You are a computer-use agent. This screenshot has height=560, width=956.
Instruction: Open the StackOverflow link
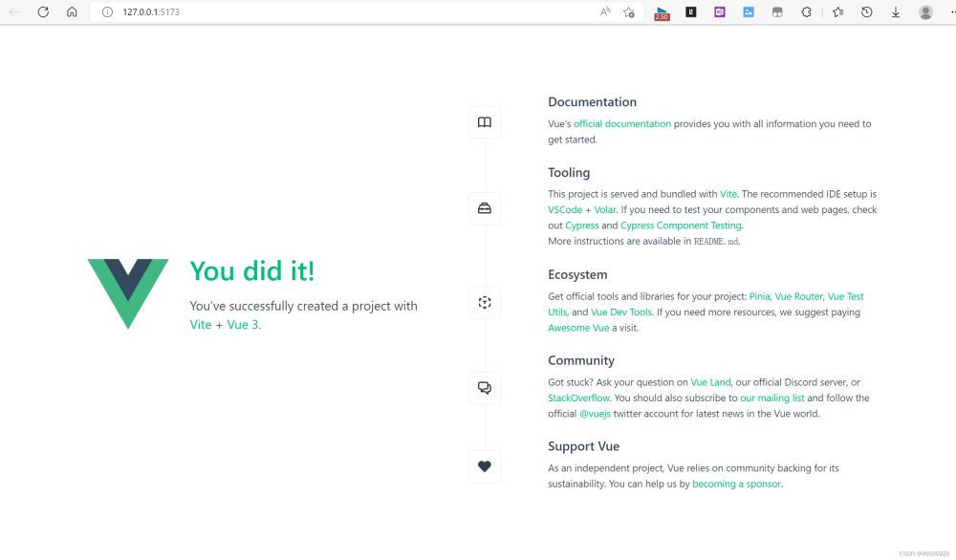578,398
